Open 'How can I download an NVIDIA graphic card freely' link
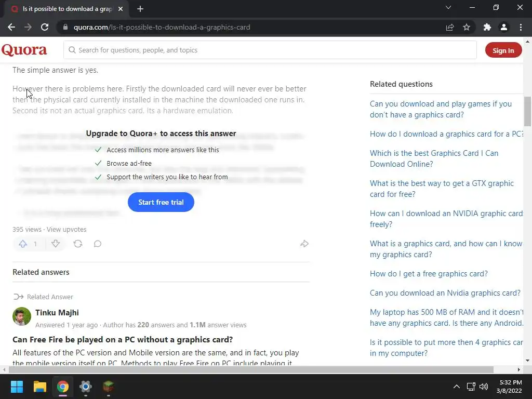The image size is (532, 399). (446, 219)
